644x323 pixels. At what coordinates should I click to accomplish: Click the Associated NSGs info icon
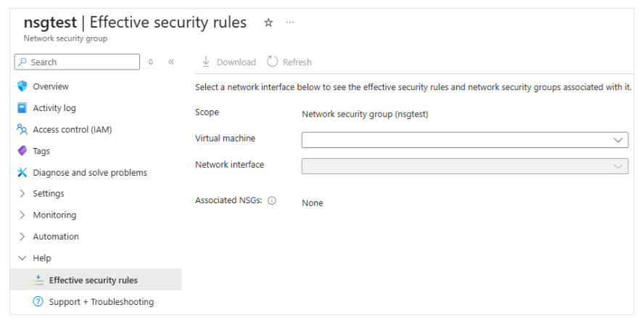(272, 201)
